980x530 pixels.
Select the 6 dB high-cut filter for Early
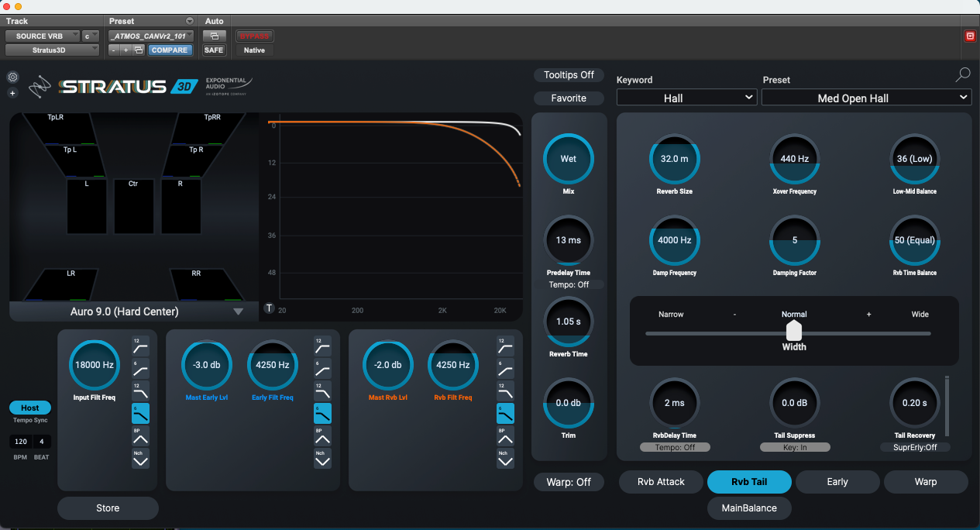pyautogui.click(x=322, y=413)
